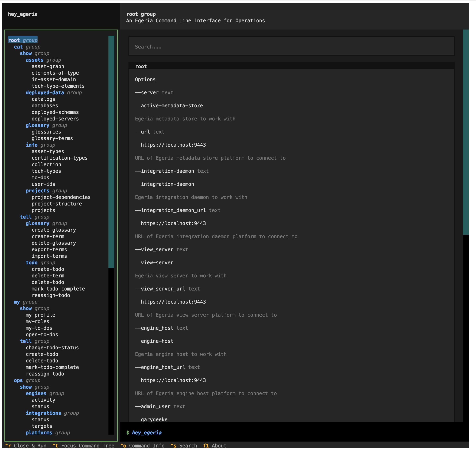Viewport: 476px width, 454px height.
Task: Select the deployed-data group
Action: [x=54, y=92]
